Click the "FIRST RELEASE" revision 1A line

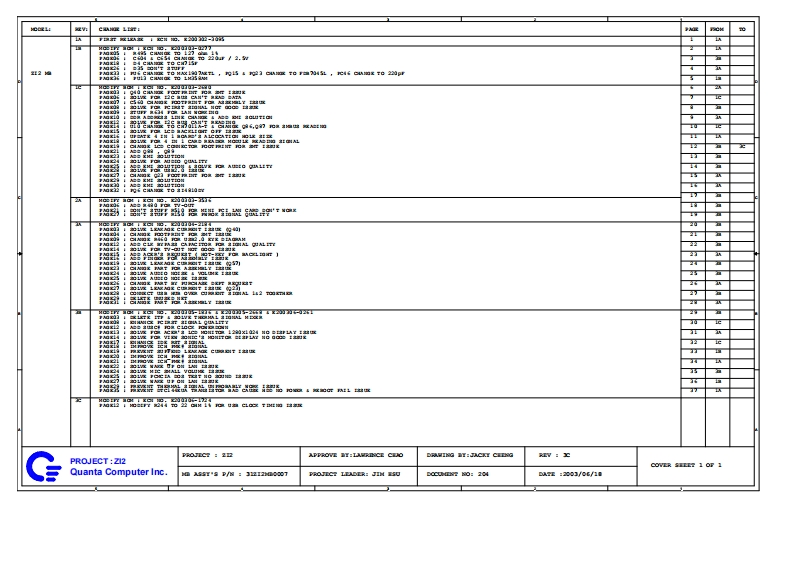160,38
